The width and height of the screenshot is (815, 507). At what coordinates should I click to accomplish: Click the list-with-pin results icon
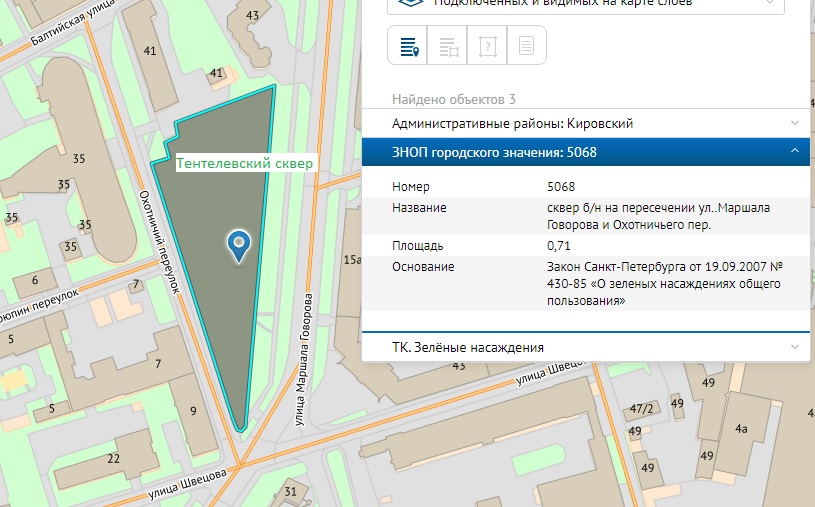tap(408, 46)
